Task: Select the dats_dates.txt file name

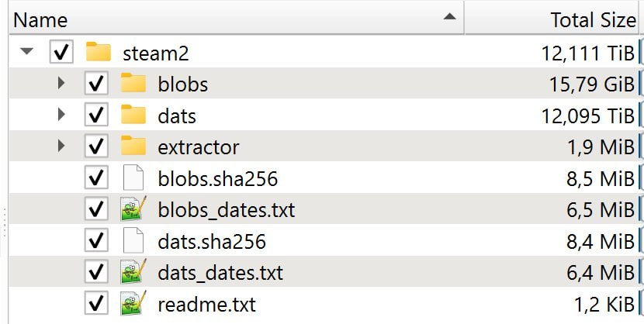Action: pyautogui.click(x=220, y=273)
